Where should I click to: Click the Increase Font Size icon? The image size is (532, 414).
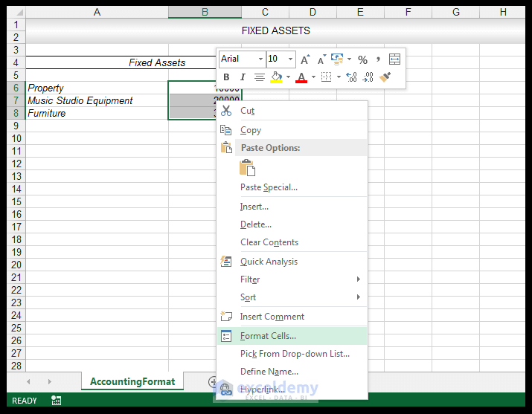pyautogui.click(x=305, y=59)
